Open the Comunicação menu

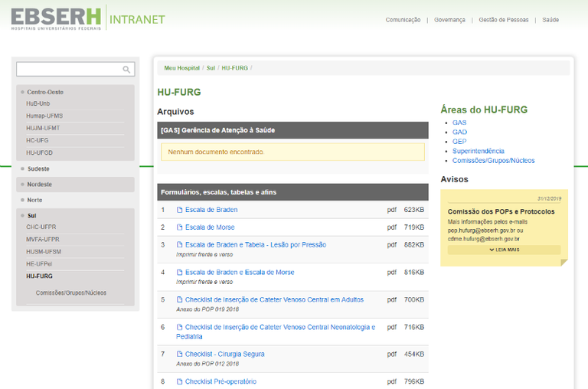click(x=403, y=20)
